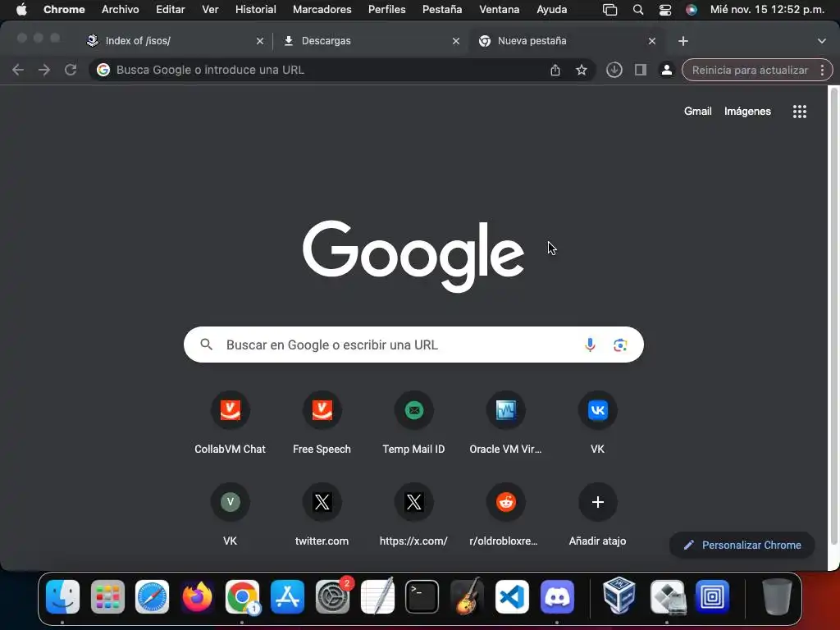Screen dimensions: 840x630
Task: Open the Apple menu
Action: (x=21, y=9)
